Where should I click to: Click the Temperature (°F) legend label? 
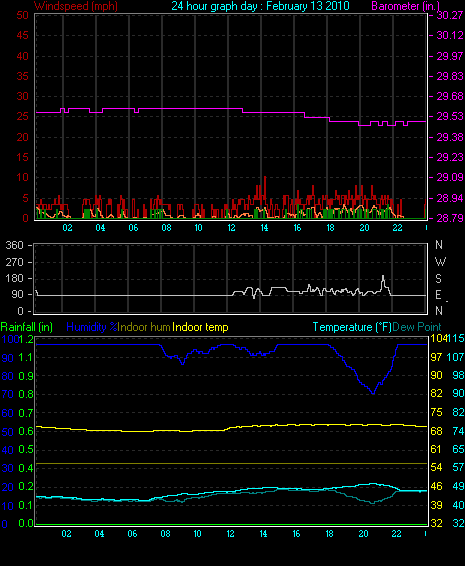pos(352,327)
